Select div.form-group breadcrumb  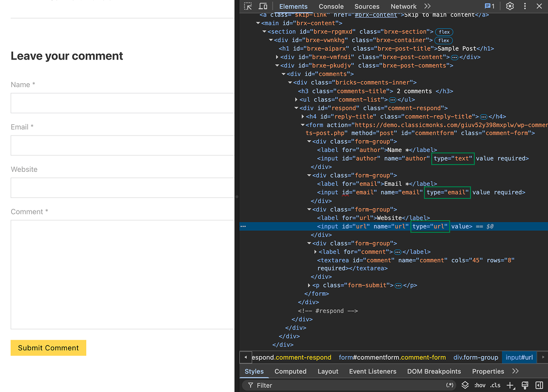[476, 358]
